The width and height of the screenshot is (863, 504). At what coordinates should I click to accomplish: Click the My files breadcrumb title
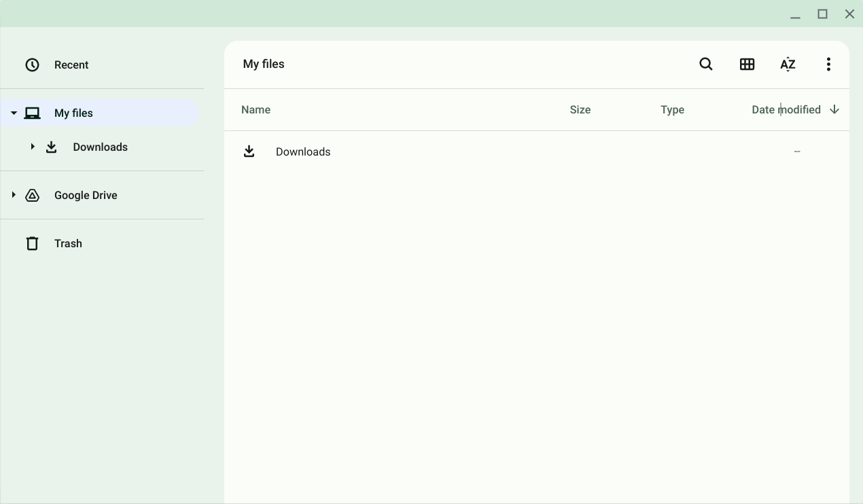tap(264, 64)
